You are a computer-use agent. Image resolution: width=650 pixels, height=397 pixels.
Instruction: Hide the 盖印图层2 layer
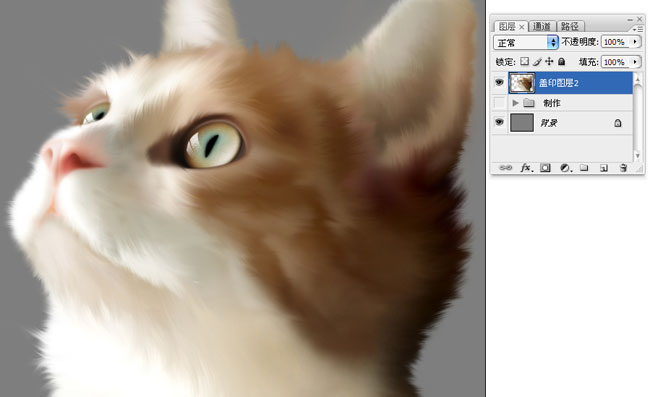coord(500,82)
